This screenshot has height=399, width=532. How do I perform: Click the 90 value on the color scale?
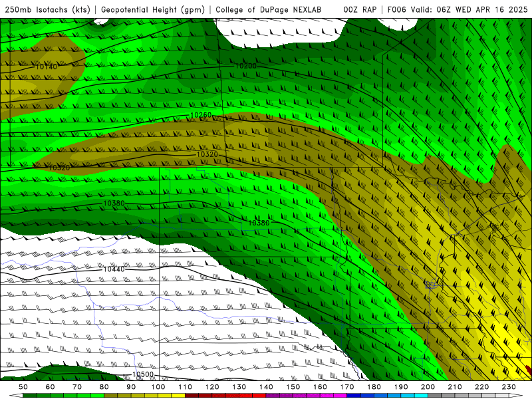131,387
